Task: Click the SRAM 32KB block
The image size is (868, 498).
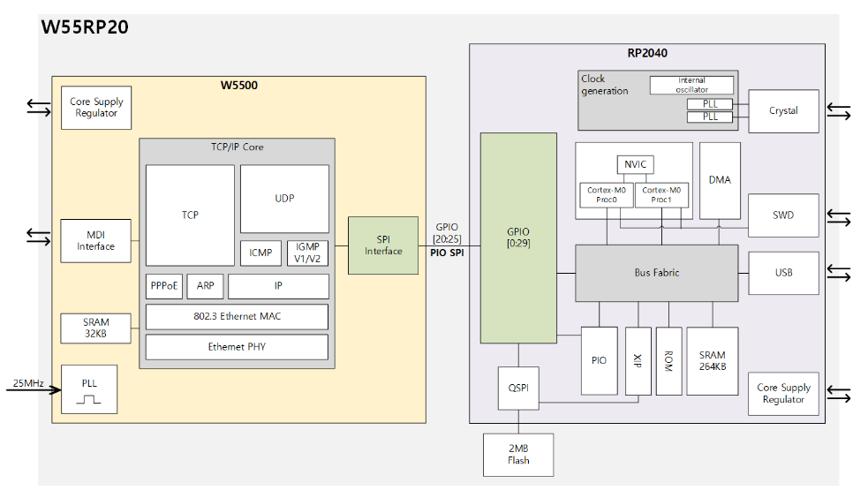Action: click(x=95, y=328)
